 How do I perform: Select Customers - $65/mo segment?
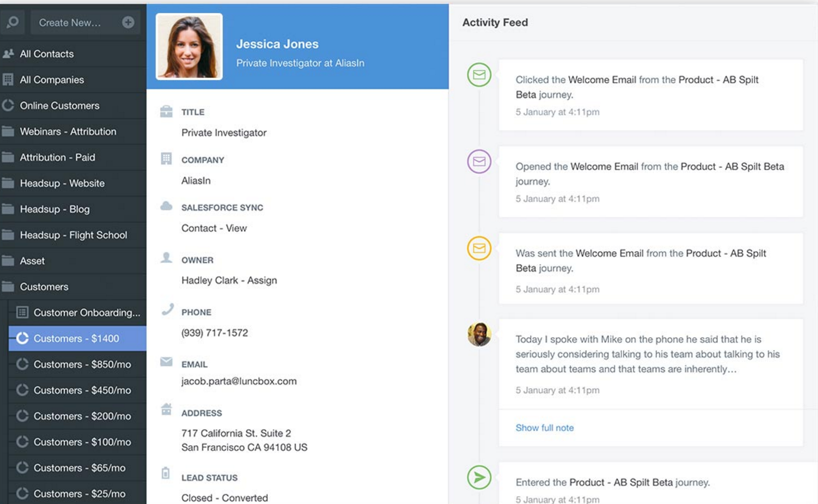(x=77, y=468)
